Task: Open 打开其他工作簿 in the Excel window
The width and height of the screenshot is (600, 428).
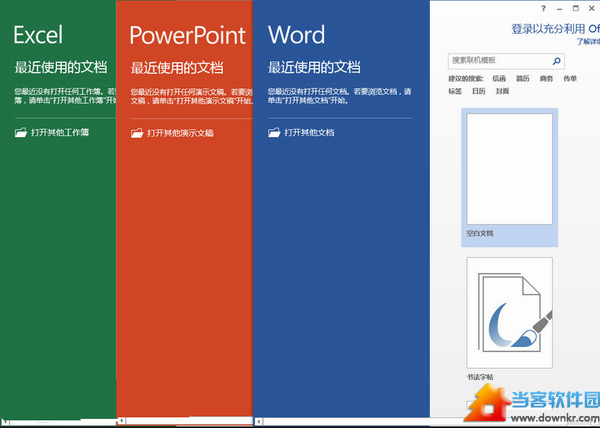Action: 52,133
